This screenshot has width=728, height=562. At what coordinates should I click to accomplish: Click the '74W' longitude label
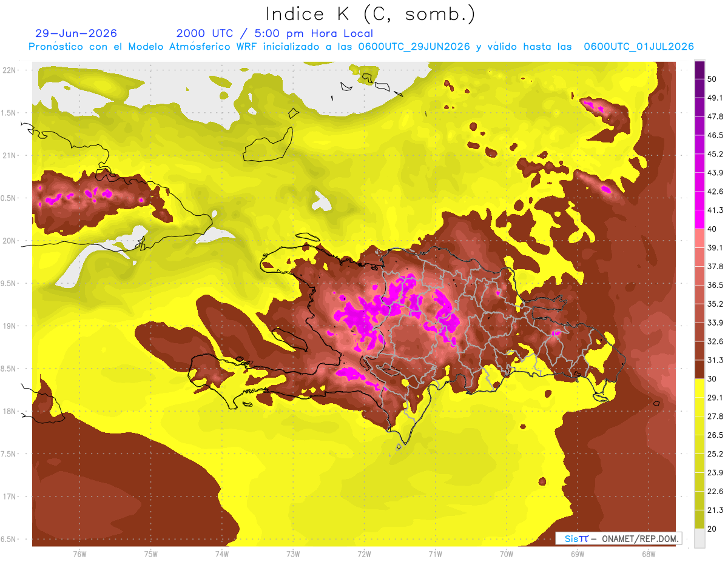[222, 554]
